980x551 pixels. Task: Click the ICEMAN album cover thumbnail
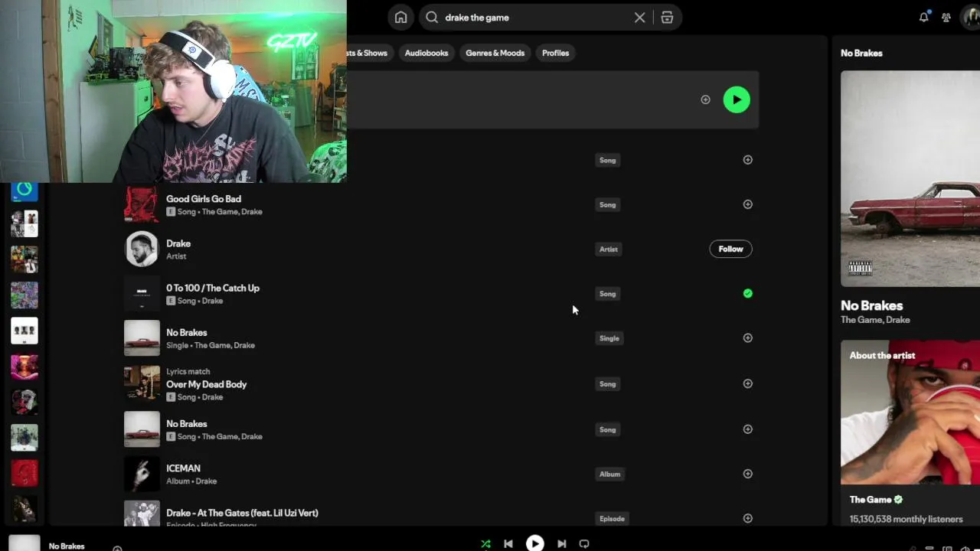(142, 474)
